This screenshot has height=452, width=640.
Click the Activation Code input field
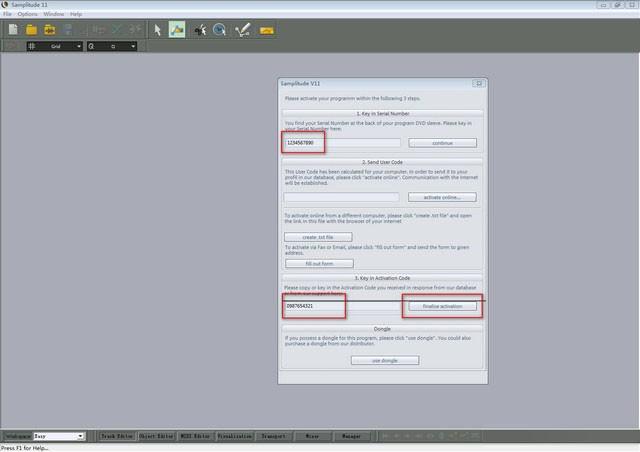point(342,305)
